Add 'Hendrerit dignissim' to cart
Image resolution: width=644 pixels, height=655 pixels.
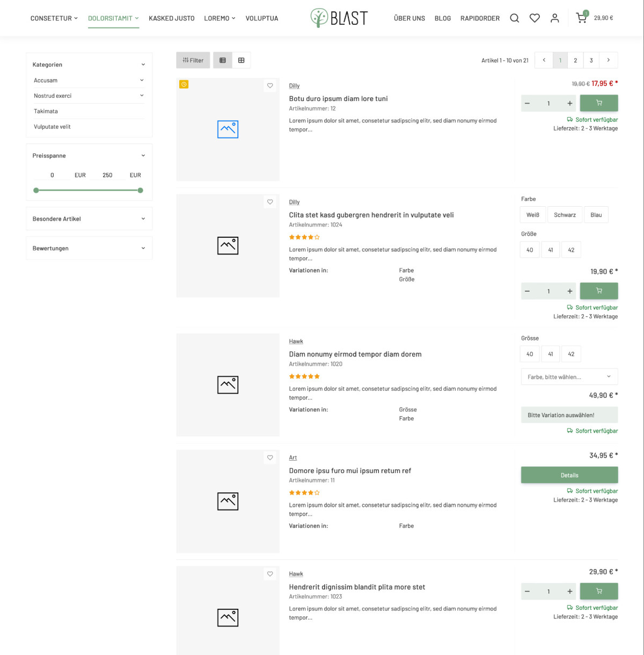pos(599,591)
